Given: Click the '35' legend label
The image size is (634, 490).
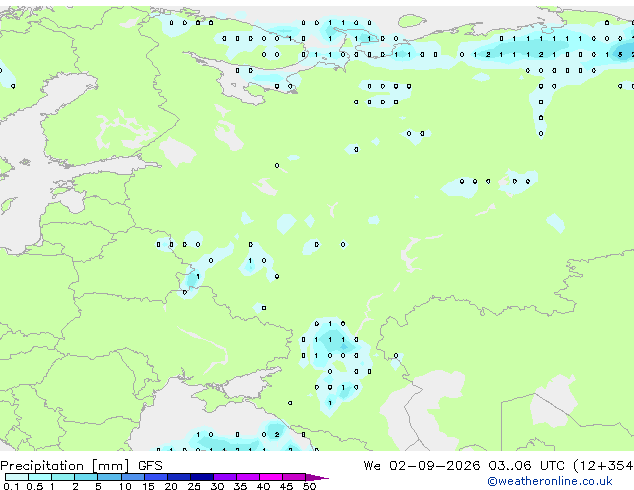Looking at the screenshot, I should (240, 486).
